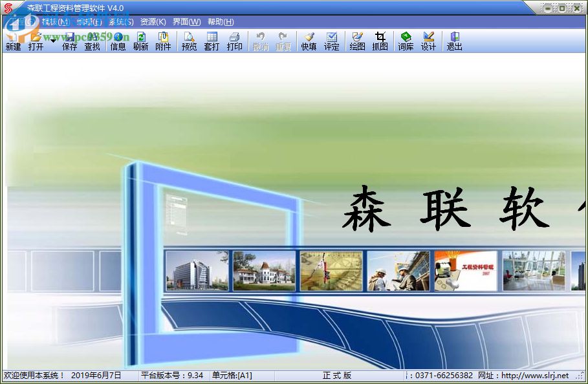Open the 词库 (Word library) book icon

(x=406, y=41)
